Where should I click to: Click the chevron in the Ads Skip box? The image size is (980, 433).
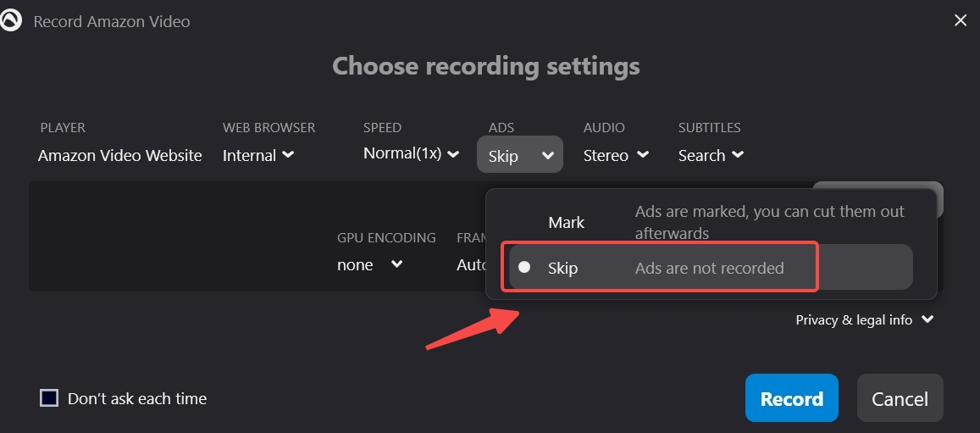coord(548,155)
